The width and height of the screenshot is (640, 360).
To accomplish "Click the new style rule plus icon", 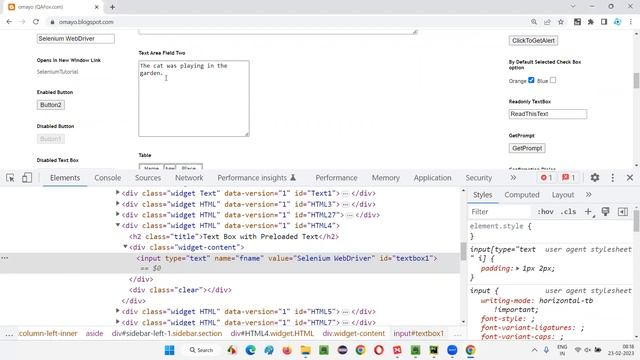I will click(x=589, y=211).
